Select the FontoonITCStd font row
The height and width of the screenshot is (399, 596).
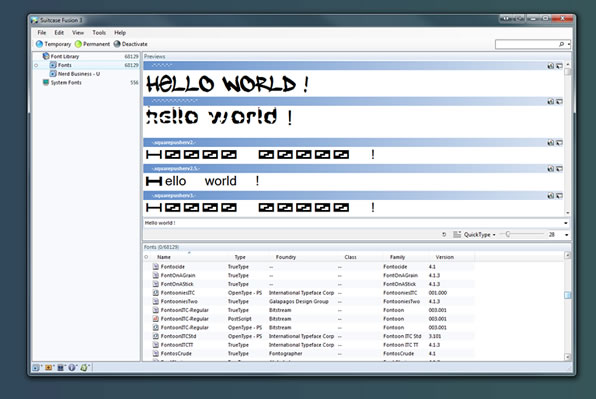point(309,336)
